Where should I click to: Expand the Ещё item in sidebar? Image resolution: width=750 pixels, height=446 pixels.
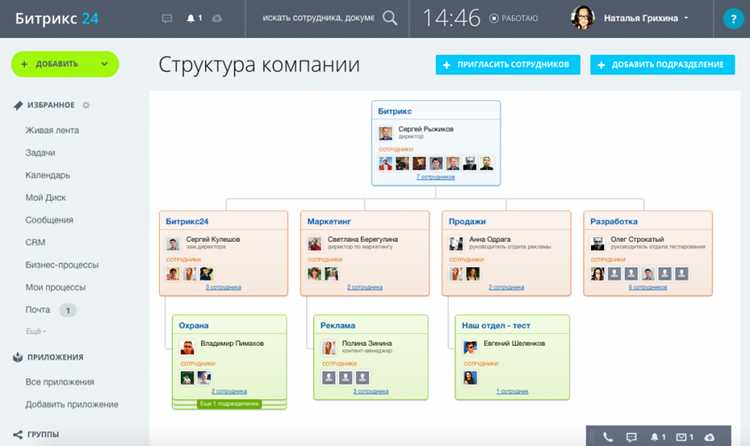pos(35,331)
